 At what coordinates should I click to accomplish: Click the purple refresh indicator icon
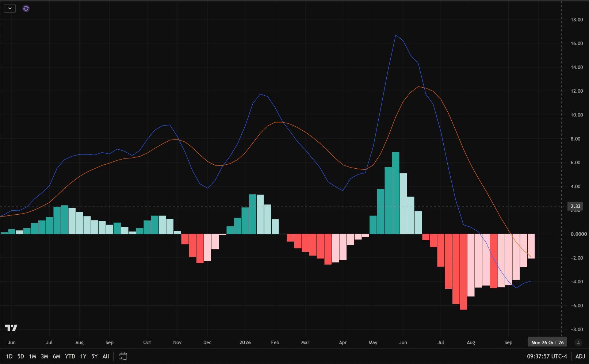26,8
